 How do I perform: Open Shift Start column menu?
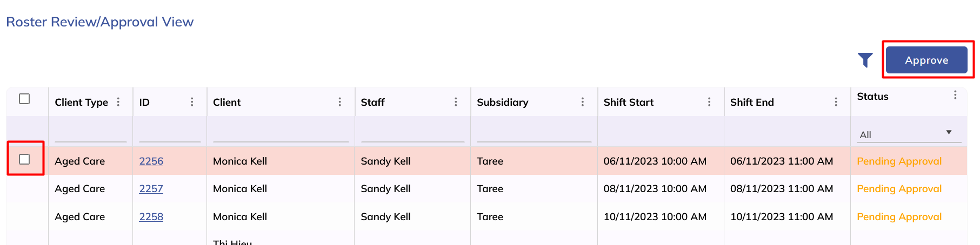[x=709, y=102]
